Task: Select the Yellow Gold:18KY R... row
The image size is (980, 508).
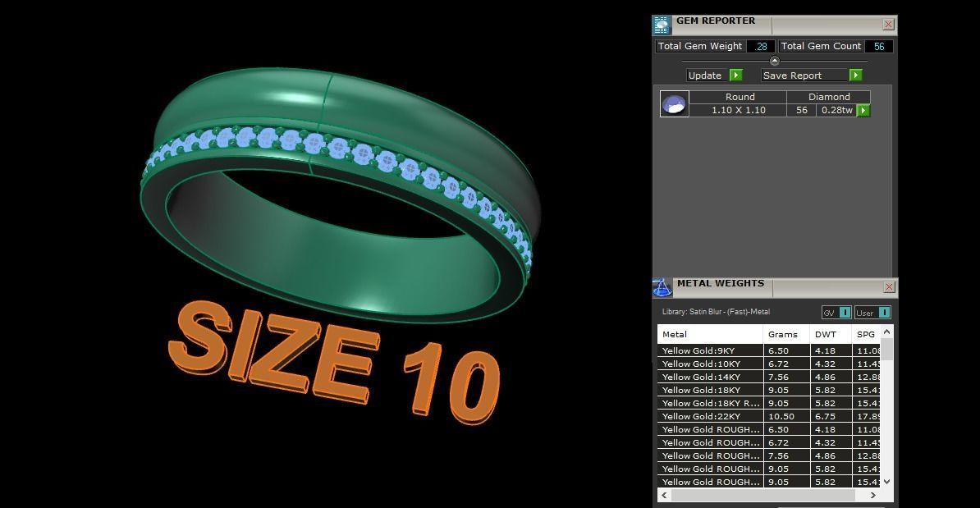Action: 769,403
